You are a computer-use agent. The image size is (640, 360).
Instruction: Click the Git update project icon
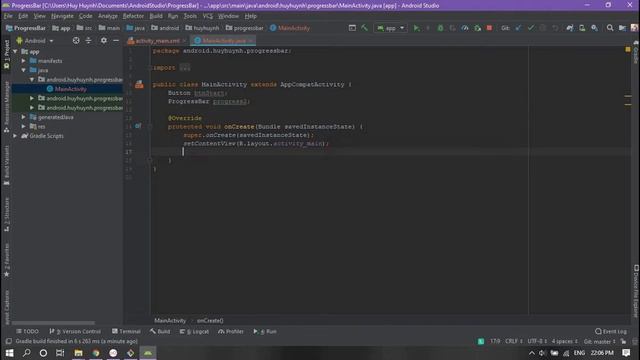pos(518,28)
